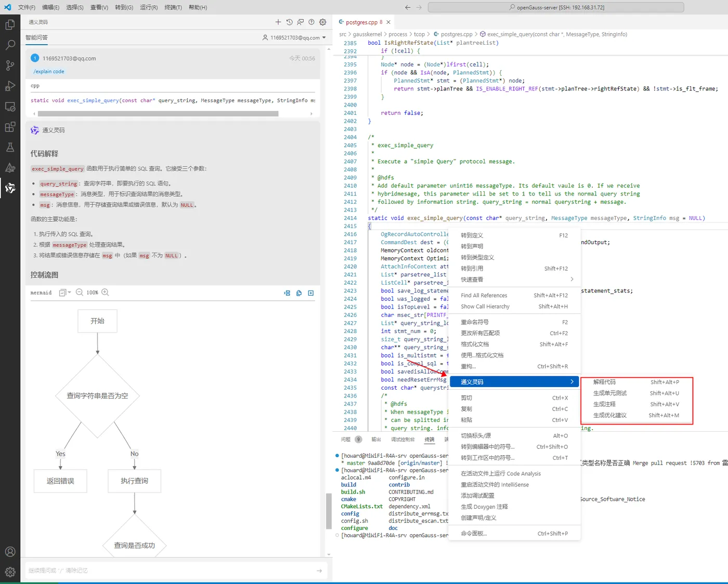Select the 智能问答 tab
Viewport: 728px width, 584px height.
pyautogui.click(x=36, y=37)
